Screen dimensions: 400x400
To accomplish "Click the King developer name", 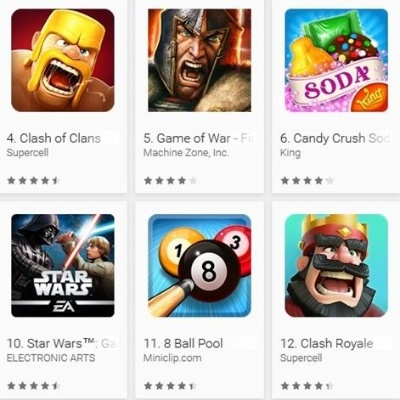I will tap(290, 153).
